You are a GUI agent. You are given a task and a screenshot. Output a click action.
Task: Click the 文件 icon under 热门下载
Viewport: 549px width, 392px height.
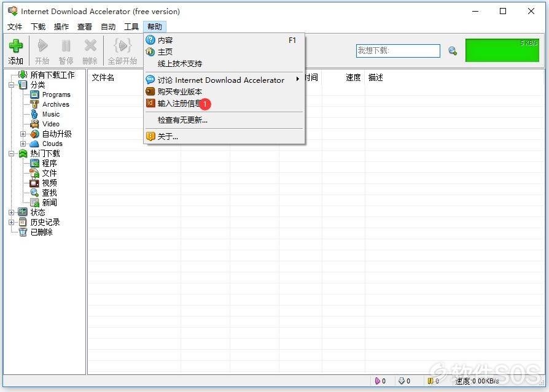click(34, 173)
